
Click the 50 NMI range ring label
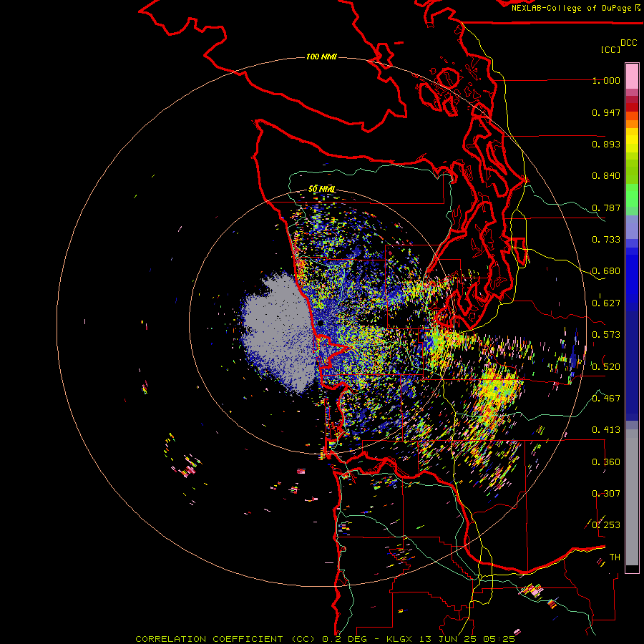322,189
